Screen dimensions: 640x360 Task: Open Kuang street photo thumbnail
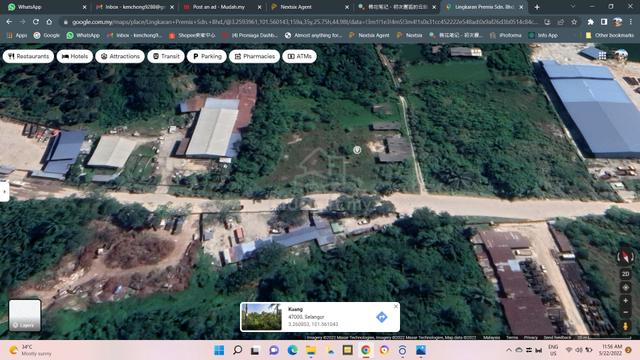[x=262, y=317]
